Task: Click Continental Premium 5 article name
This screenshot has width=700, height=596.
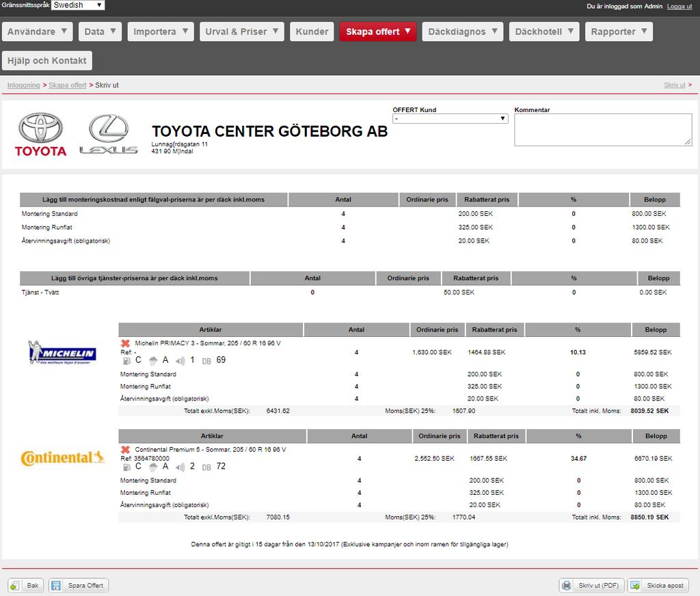Action: 211,450
